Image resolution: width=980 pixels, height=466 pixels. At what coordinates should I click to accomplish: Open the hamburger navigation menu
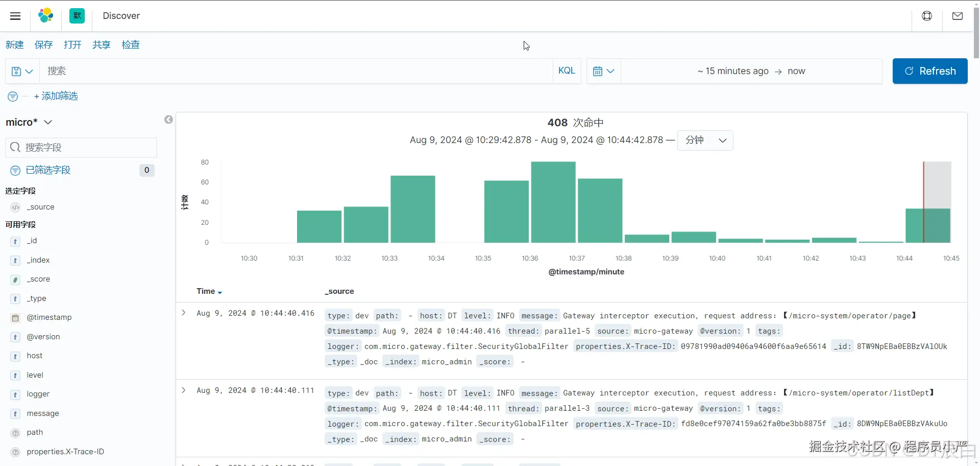pyautogui.click(x=15, y=16)
